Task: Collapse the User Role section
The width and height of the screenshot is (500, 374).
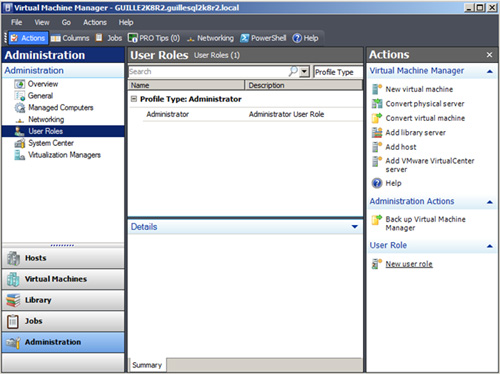Action: point(490,246)
